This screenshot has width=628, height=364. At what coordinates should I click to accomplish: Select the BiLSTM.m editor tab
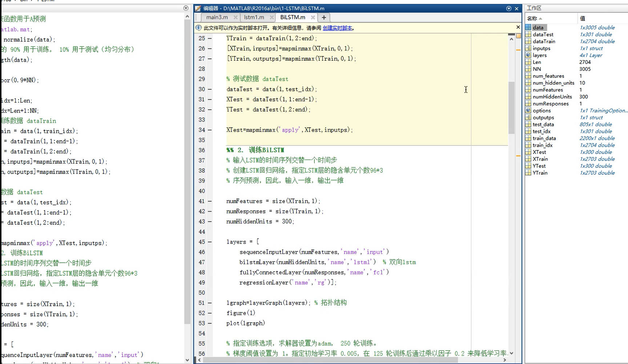coord(293,17)
